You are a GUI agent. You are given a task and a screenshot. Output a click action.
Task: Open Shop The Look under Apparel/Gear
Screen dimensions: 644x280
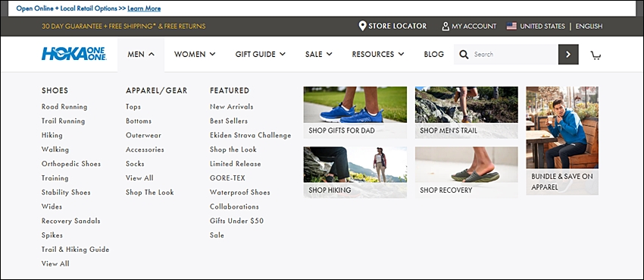150,192
